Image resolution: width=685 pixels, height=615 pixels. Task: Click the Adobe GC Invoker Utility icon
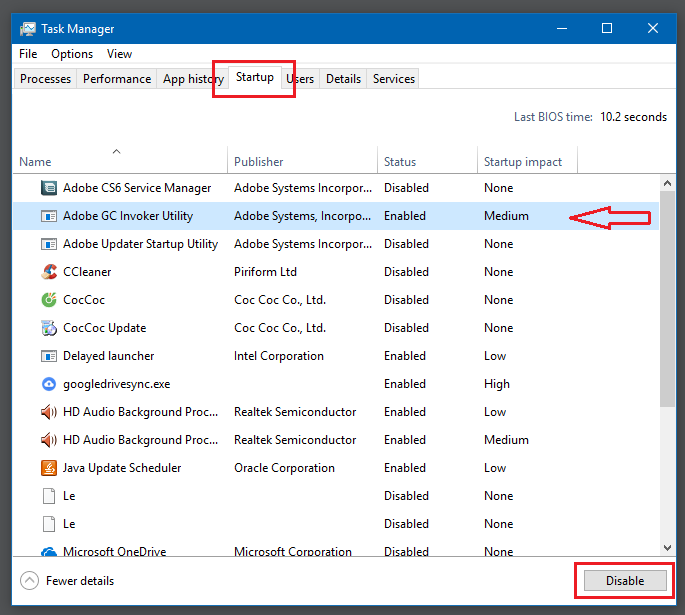coord(48,216)
